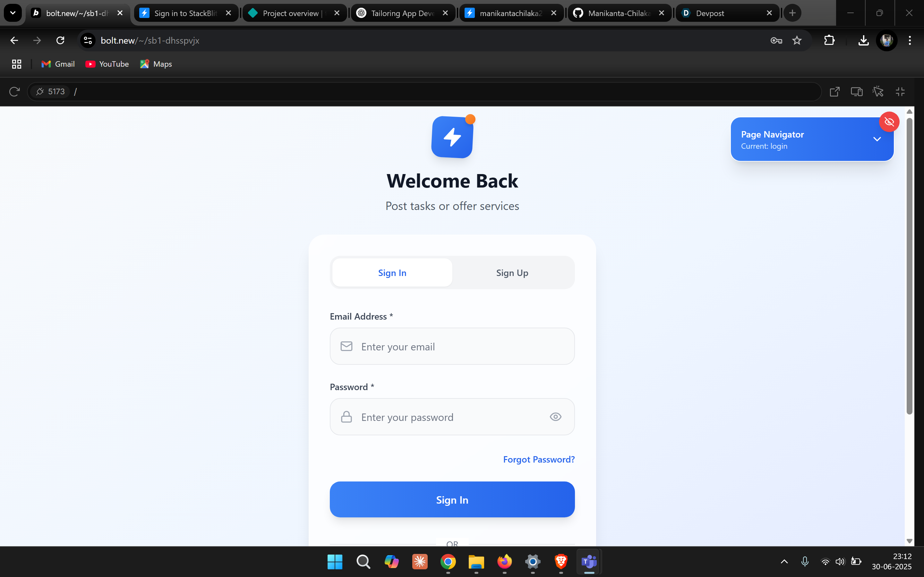Activate the inspector element selector icon
Viewport: 924px width, 577px height.
[x=878, y=92]
